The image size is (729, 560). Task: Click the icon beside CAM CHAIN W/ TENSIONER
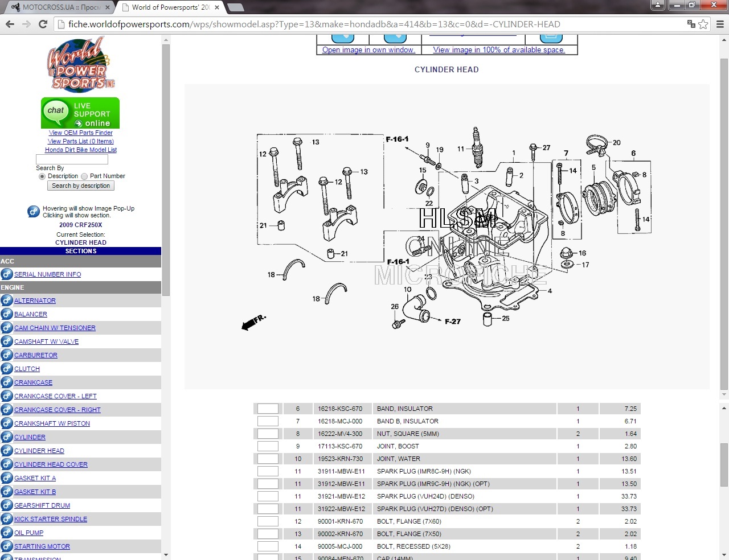pos(7,328)
